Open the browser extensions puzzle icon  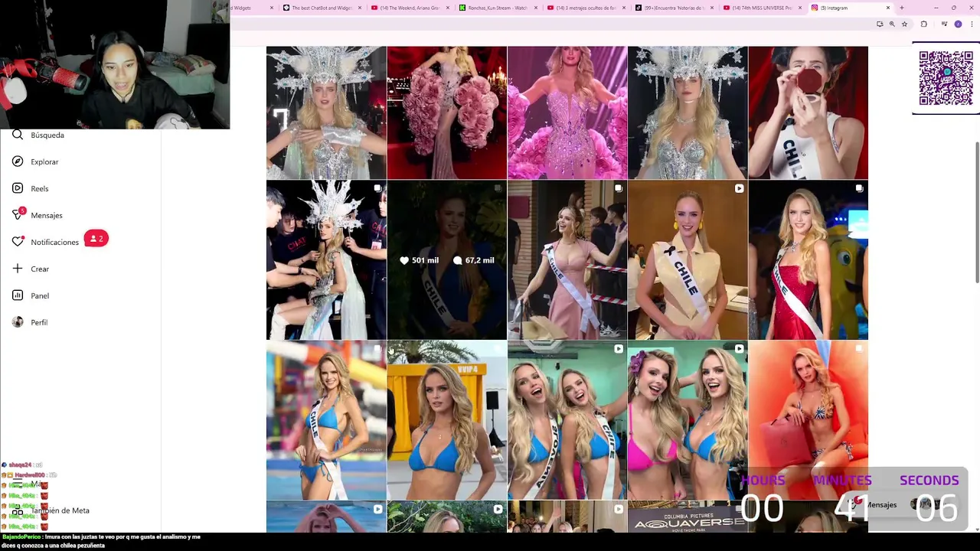tap(924, 24)
